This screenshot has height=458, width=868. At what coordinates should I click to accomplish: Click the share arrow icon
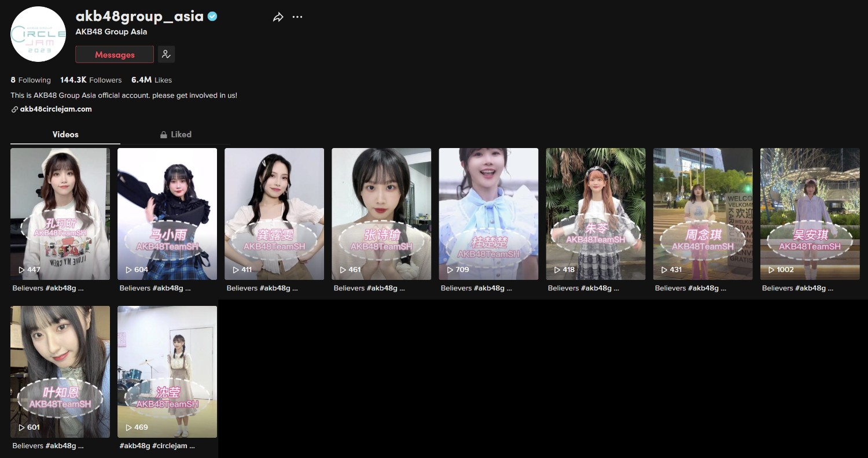coord(278,17)
